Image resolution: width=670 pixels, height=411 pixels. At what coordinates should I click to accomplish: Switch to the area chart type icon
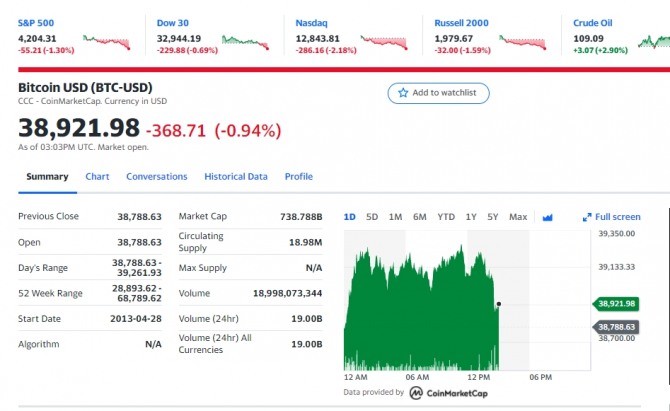click(x=547, y=217)
